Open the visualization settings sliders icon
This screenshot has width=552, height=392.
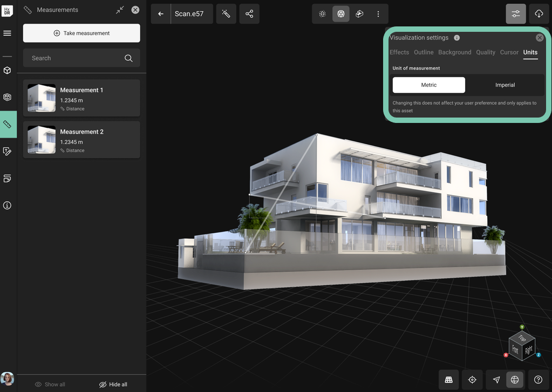pyautogui.click(x=516, y=14)
